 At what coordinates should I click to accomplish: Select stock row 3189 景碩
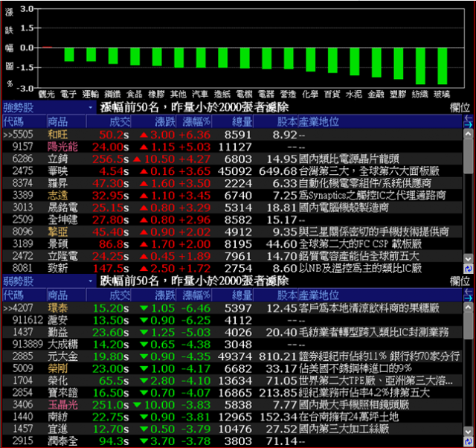[232, 244]
